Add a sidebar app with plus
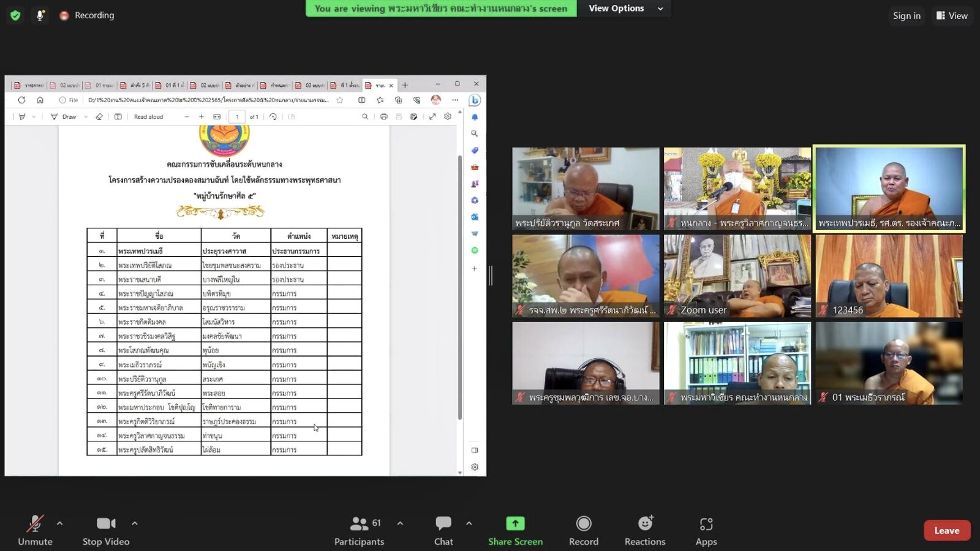Image resolution: width=980 pixels, height=551 pixels. click(x=475, y=268)
